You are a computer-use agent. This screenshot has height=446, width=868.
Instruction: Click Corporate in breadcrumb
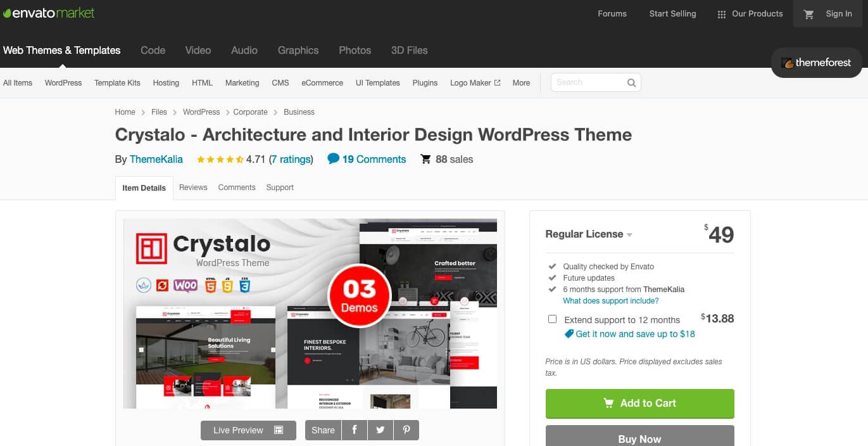click(250, 112)
